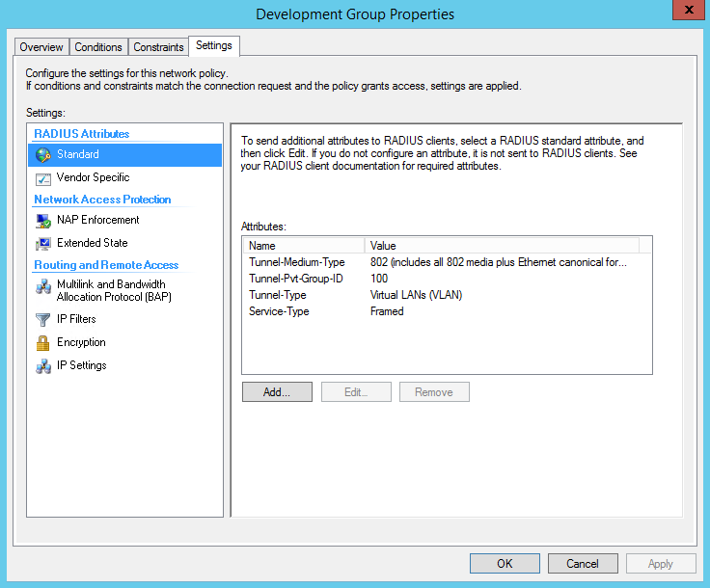
Task: Click the IP Settings network icon
Action: click(x=43, y=366)
